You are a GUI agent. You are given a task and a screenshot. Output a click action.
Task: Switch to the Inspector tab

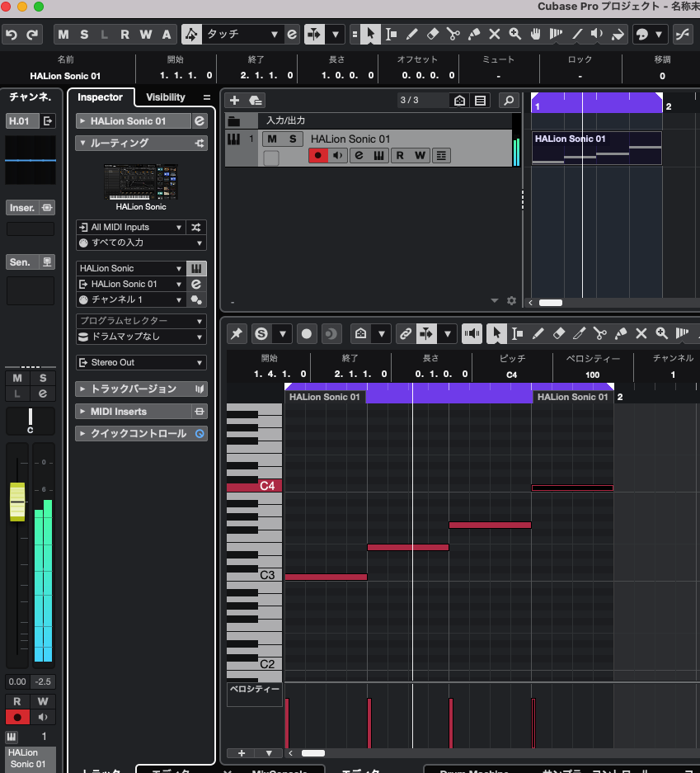(x=100, y=97)
